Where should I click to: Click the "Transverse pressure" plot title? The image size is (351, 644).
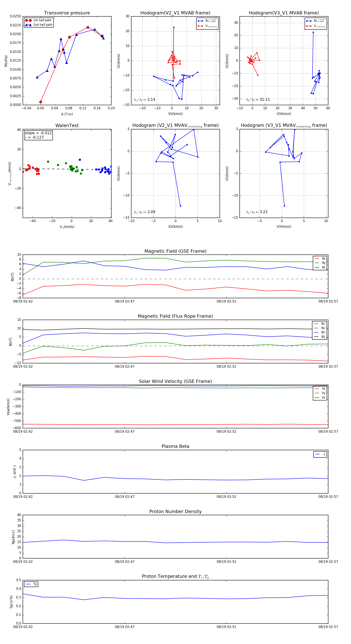point(67,13)
